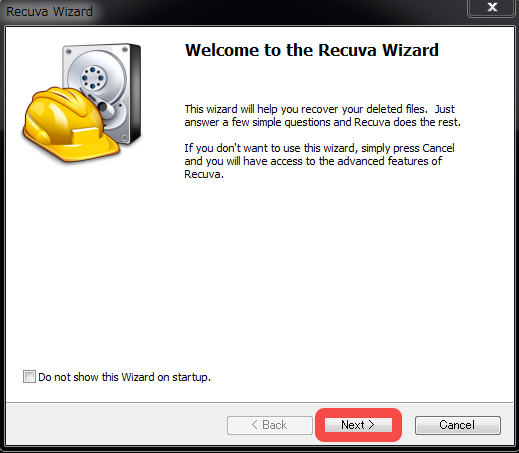The height and width of the screenshot is (453, 519).
Task: Click the hard drive with helmet icon
Action: pos(82,103)
